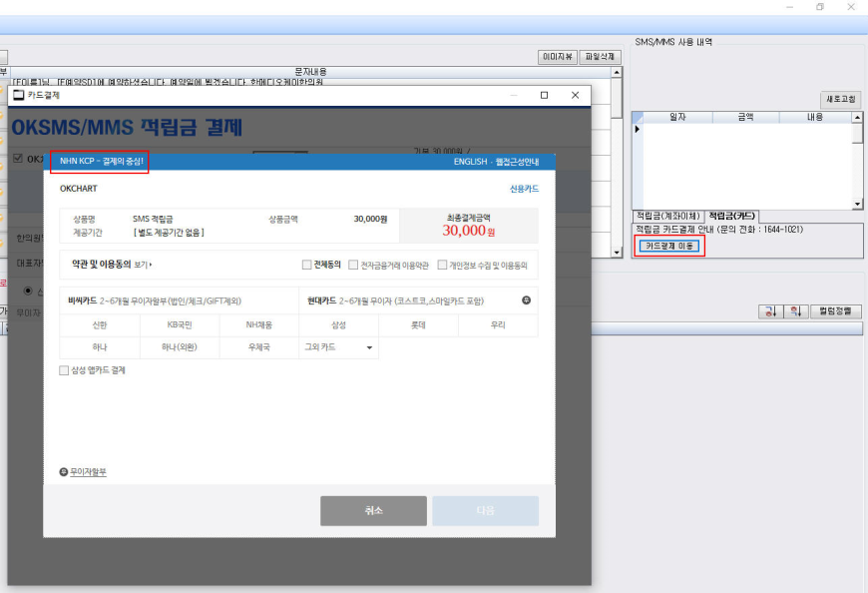Click the 컬럼정렬 button

pyautogui.click(x=836, y=311)
